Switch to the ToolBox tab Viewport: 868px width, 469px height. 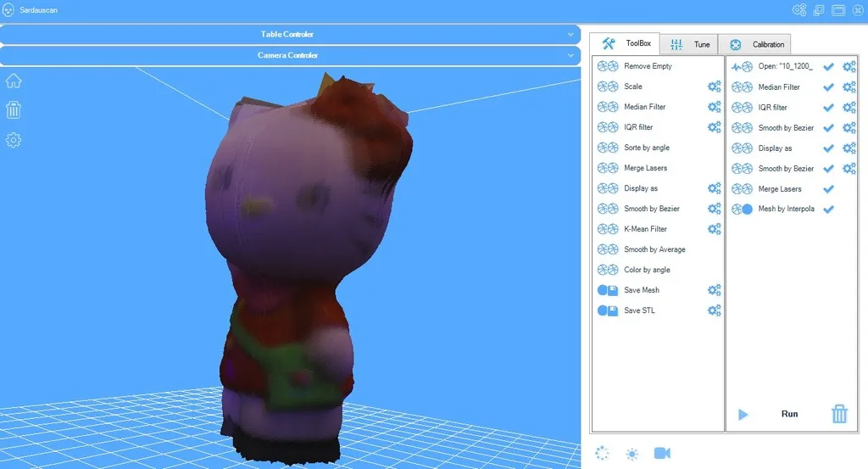(x=625, y=43)
